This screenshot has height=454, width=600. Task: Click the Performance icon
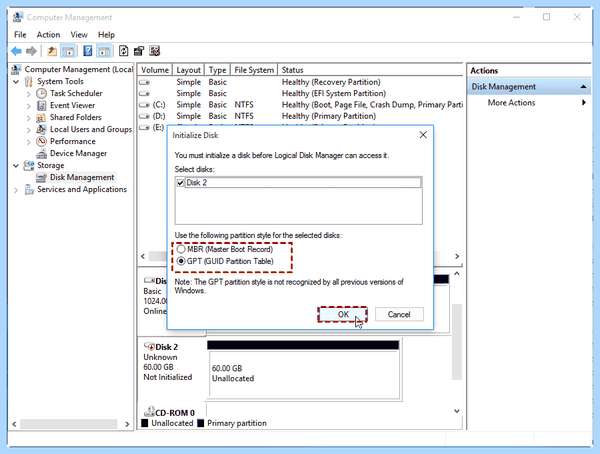(41, 141)
